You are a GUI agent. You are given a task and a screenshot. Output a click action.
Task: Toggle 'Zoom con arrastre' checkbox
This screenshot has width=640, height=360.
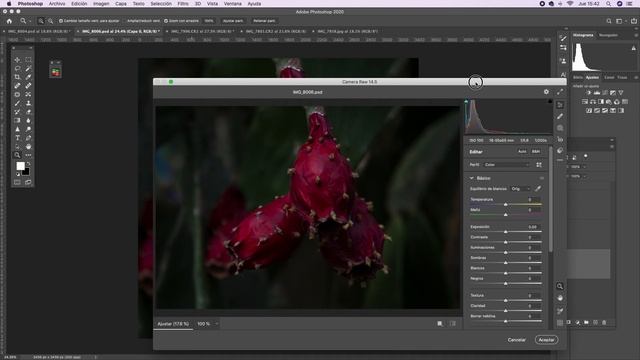(x=166, y=21)
